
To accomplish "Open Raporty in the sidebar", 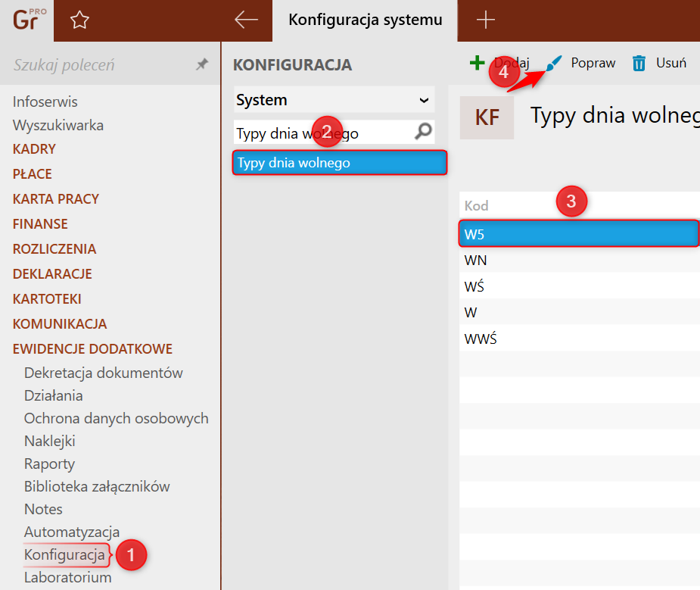I will [x=49, y=464].
